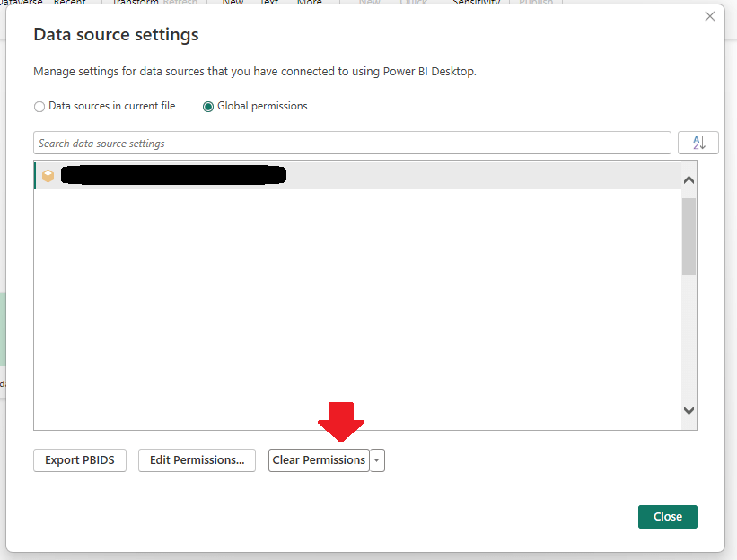This screenshot has width=737, height=560.
Task: Select the Global permissions radio button
Action: coord(208,107)
